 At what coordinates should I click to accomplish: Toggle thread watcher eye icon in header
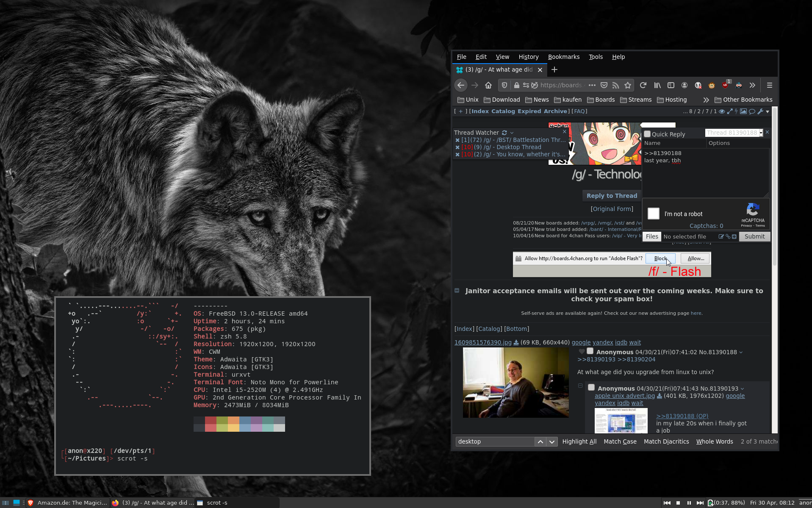[722, 111]
